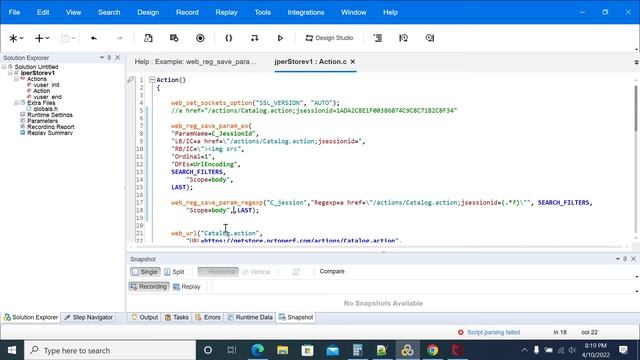Select Single snapshot view

click(x=145, y=272)
